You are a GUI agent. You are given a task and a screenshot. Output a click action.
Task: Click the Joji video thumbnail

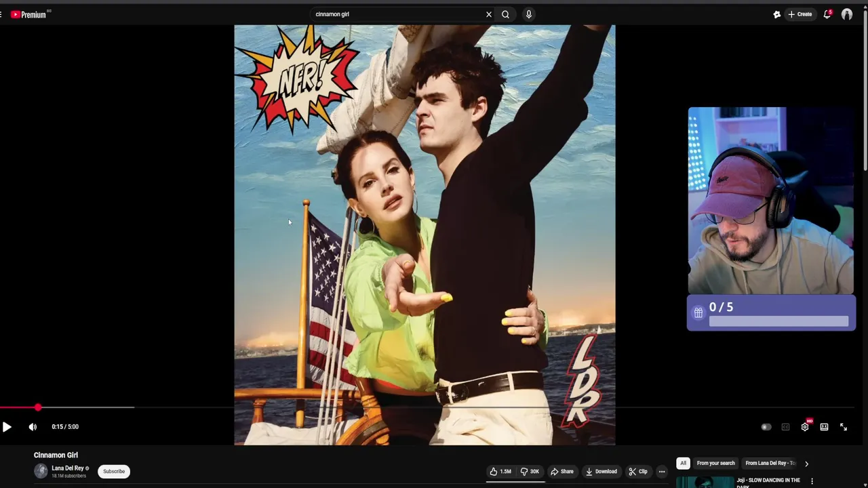[x=705, y=483]
